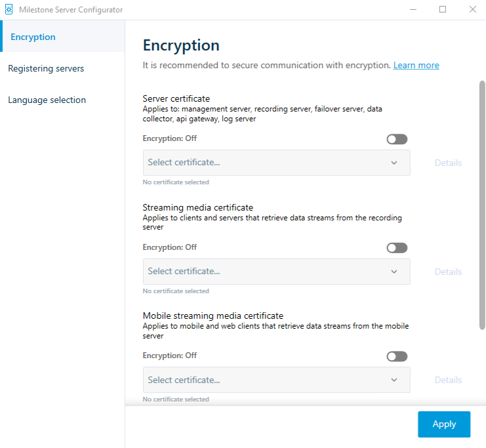This screenshot has height=448, width=486.
Task: Click the Encryption page heading
Action: click(x=181, y=45)
